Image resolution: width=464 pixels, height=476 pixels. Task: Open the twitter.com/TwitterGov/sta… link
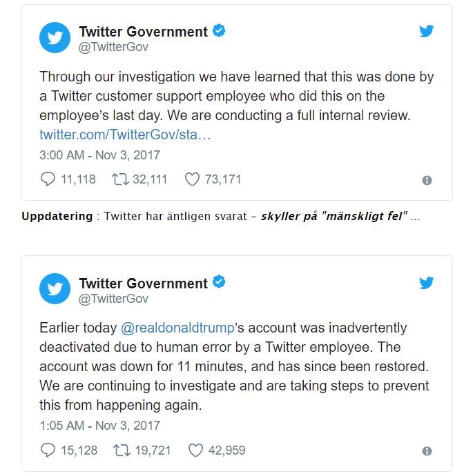(x=125, y=133)
